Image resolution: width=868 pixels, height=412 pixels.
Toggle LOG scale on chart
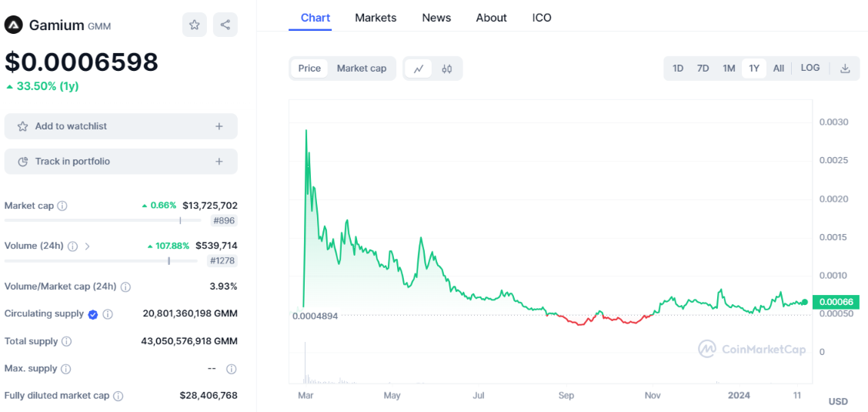tap(810, 68)
